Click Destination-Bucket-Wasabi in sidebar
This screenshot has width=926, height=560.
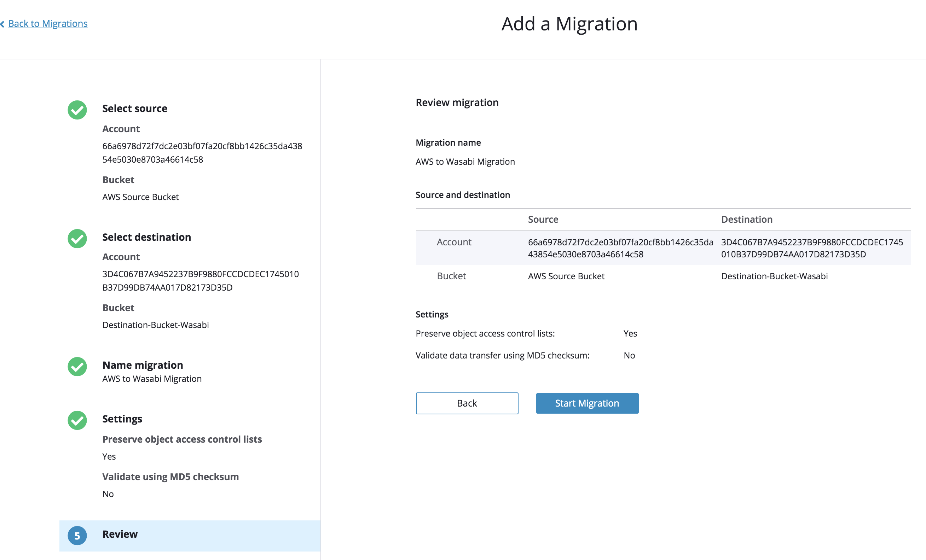tap(156, 325)
